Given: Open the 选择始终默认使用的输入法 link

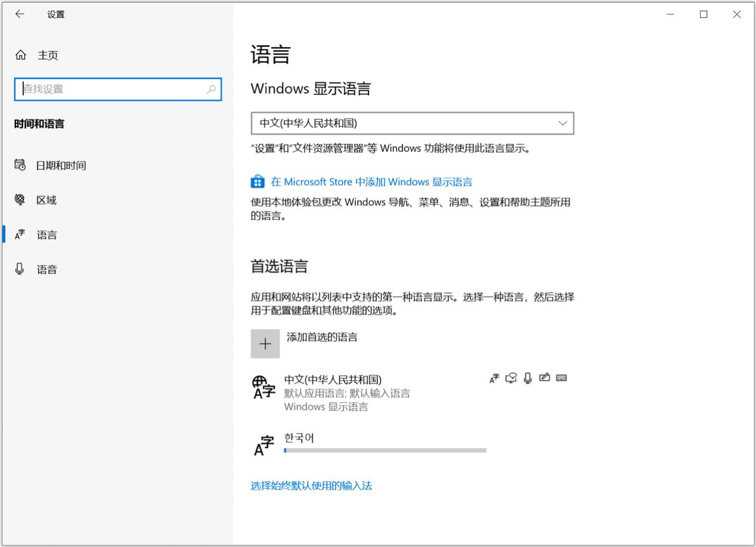Looking at the screenshot, I should point(311,486).
